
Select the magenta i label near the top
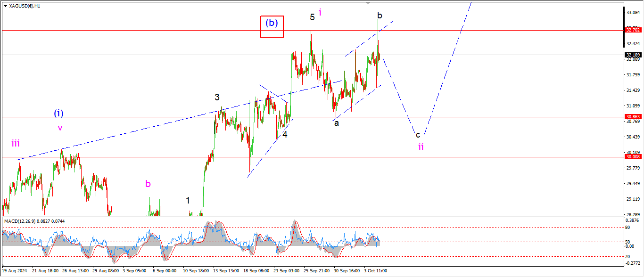coord(320,13)
